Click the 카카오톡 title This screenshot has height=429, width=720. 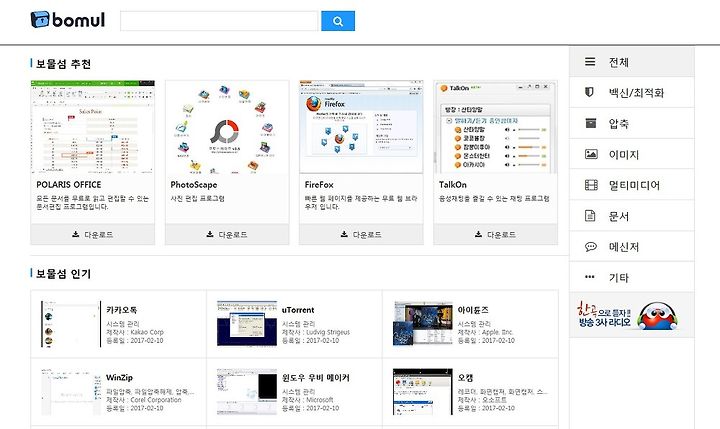[x=122, y=310]
